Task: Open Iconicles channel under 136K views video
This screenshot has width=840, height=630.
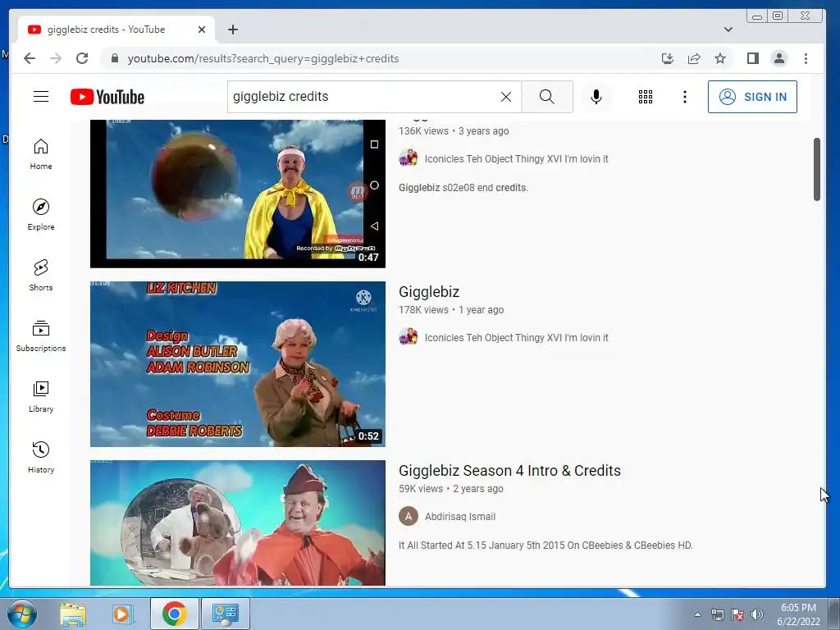Action: [516, 158]
